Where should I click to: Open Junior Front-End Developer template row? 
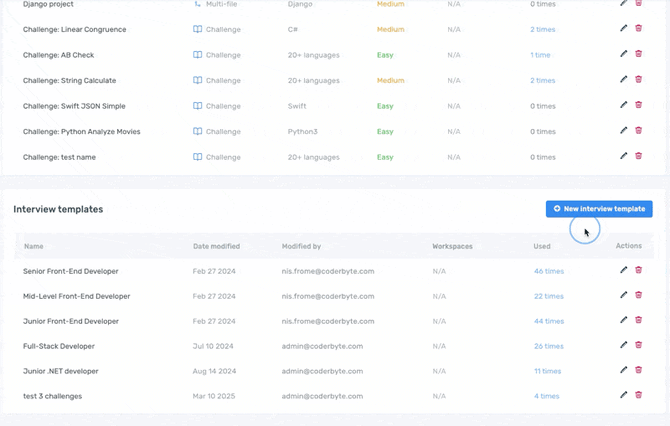[x=70, y=321]
